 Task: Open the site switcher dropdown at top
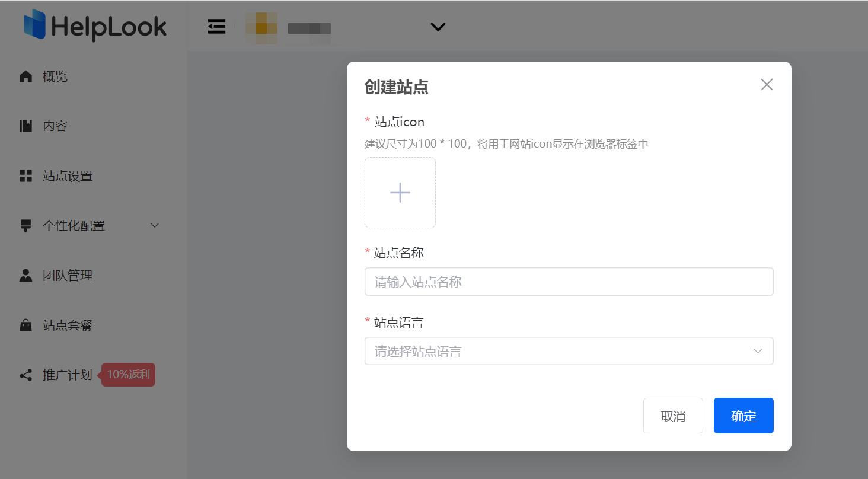438,27
